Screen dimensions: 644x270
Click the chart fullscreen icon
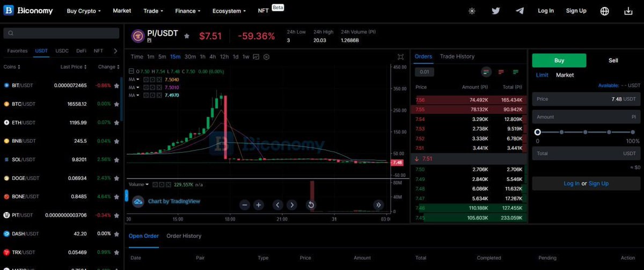pyautogui.click(x=400, y=57)
